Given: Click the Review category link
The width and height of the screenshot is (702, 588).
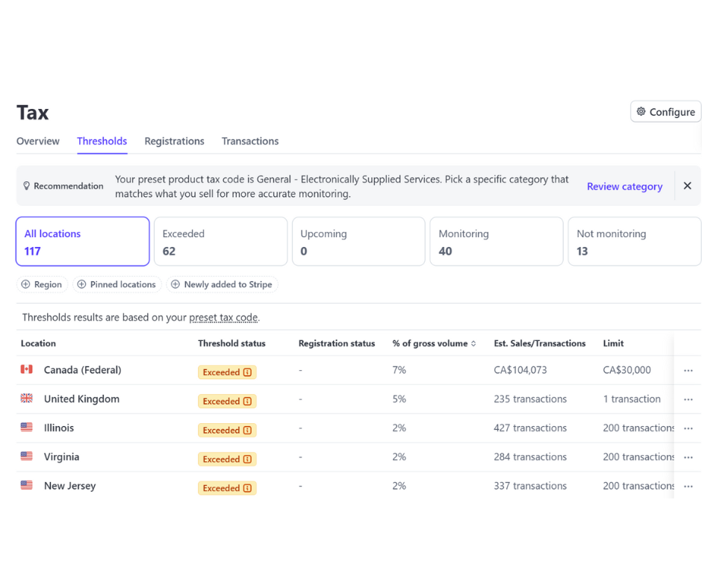Looking at the screenshot, I should point(624,187).
